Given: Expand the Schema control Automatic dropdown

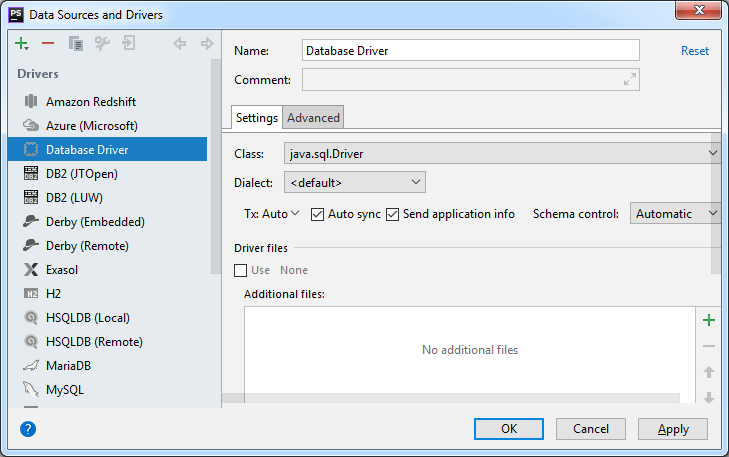Looking at the screenshot, I should (675, 214).
